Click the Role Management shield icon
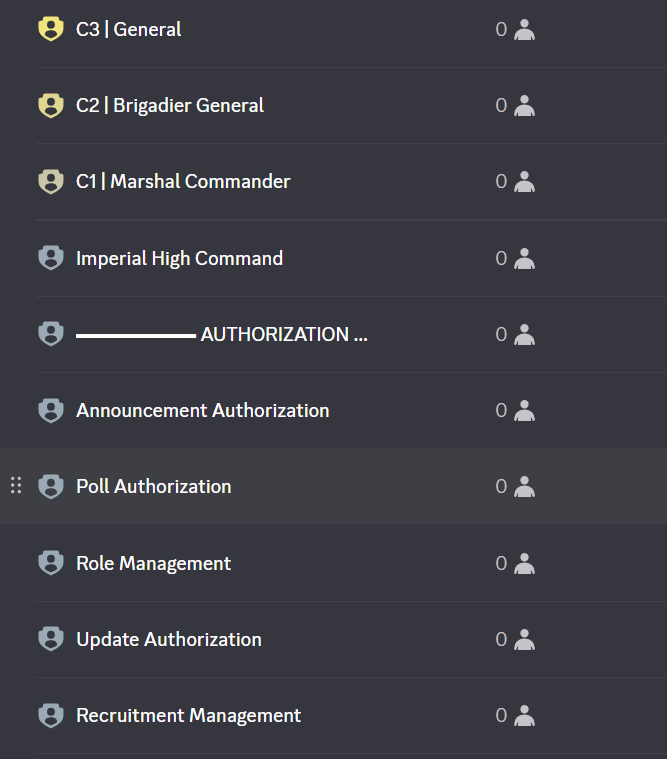 click(x=50, y=563)
